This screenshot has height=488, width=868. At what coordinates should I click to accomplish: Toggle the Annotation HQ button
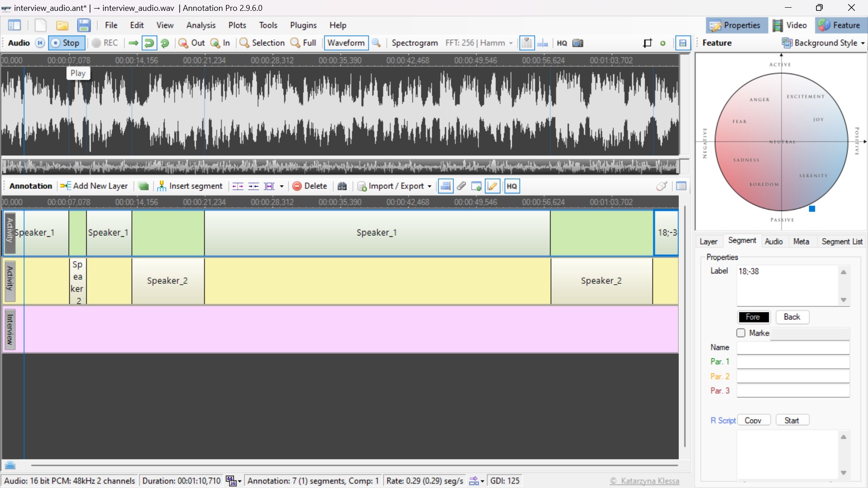(512, 186)
